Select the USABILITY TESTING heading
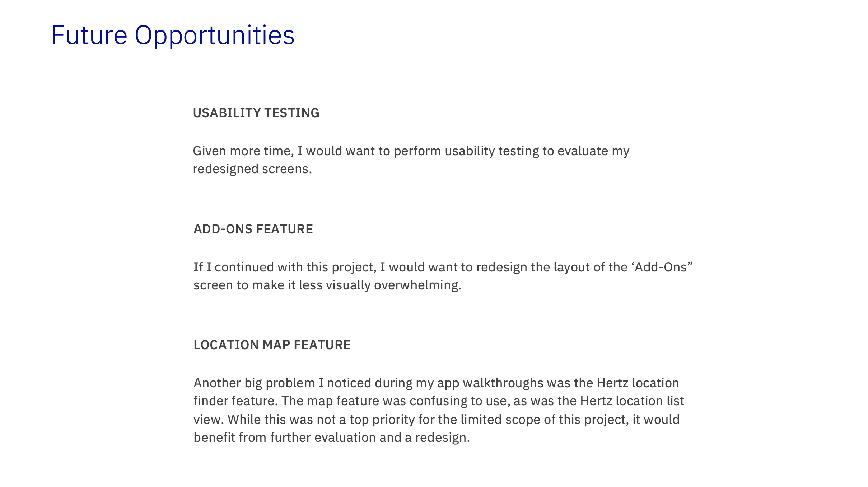 point(256,113)
